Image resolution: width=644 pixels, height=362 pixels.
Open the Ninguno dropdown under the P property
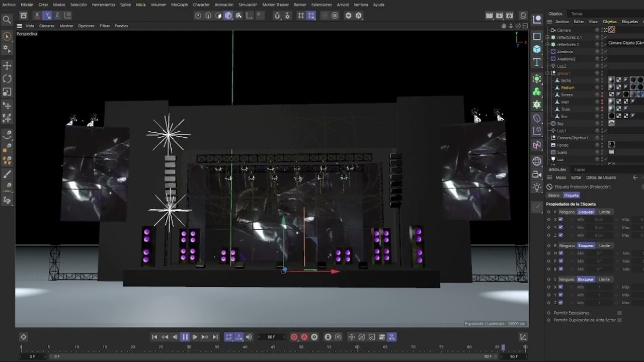(x=567, y=212)
